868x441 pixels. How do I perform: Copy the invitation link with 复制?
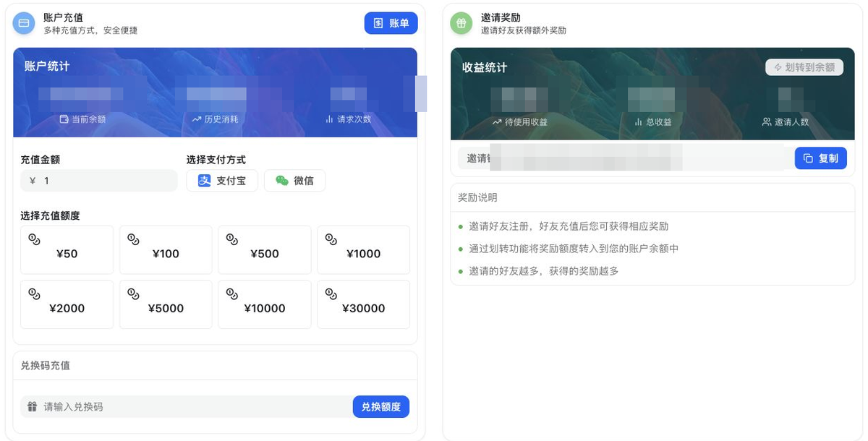click(820, 158)
